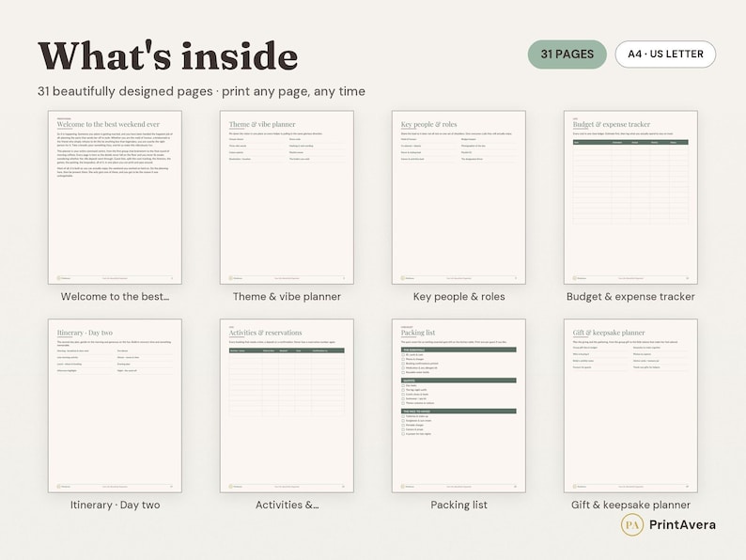Image resolution: width=746 pixels, height=560 pixels.
Task: Click the PrintAvera brand name text
Action: tap(682, 525)
